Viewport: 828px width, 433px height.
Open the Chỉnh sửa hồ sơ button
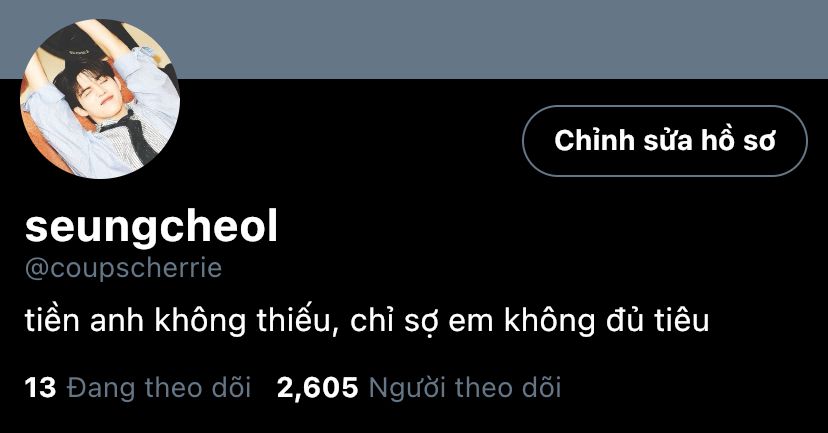coord(665,141)
